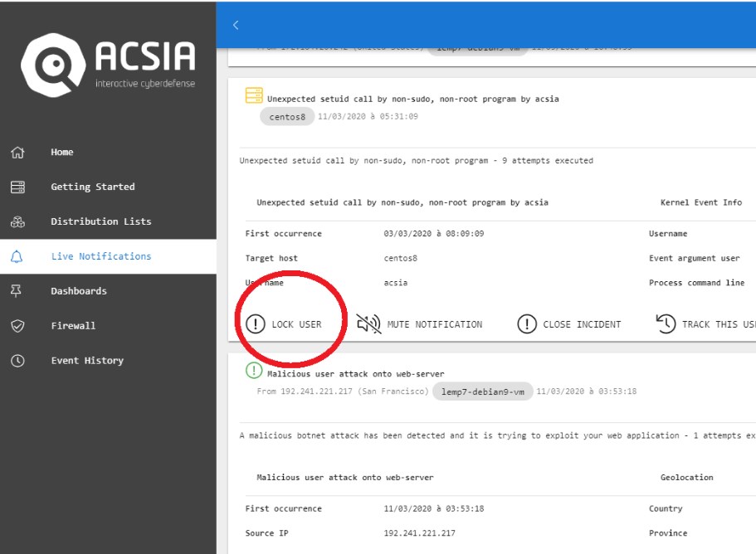The width and height of the screenshot is (756, 554).
Task: Click timestamp 11/03/2020 à 03:53:18 beside lemp7 tag
Action: point(587,391)
